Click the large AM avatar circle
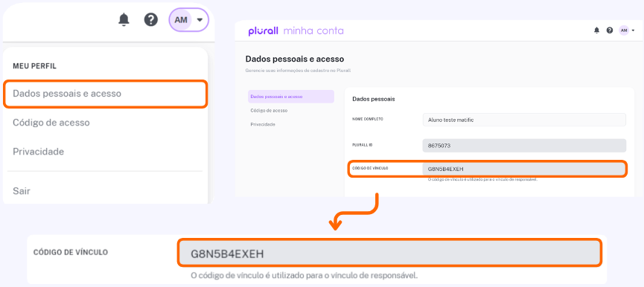Viewport: 644px width, 287px height. [x=181, y=19]
